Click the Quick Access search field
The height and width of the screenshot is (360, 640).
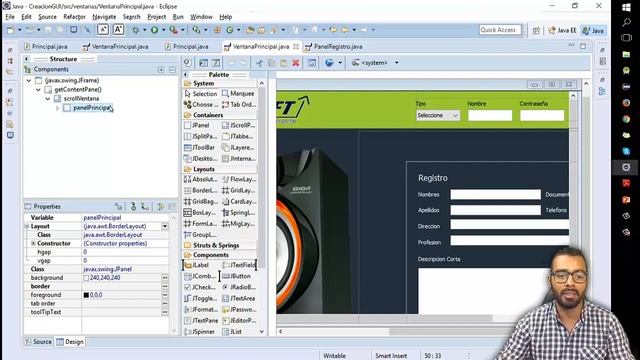click(500, 30)
